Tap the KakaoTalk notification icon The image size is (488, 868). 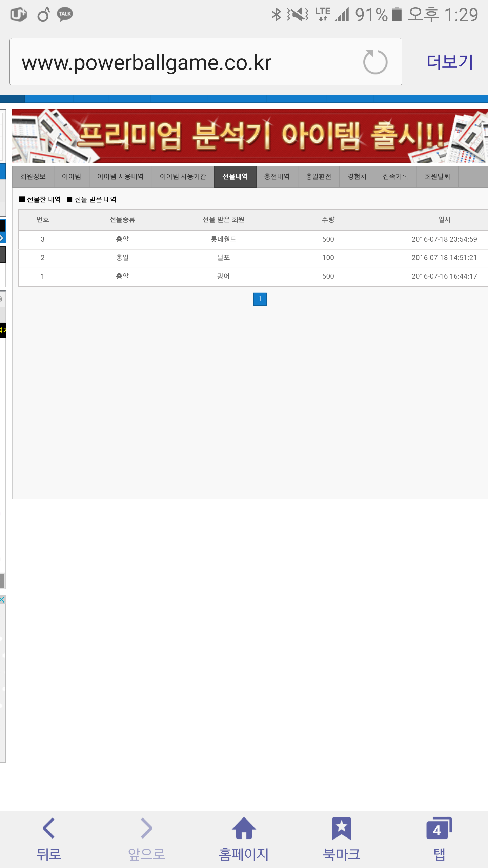[65, 14]
